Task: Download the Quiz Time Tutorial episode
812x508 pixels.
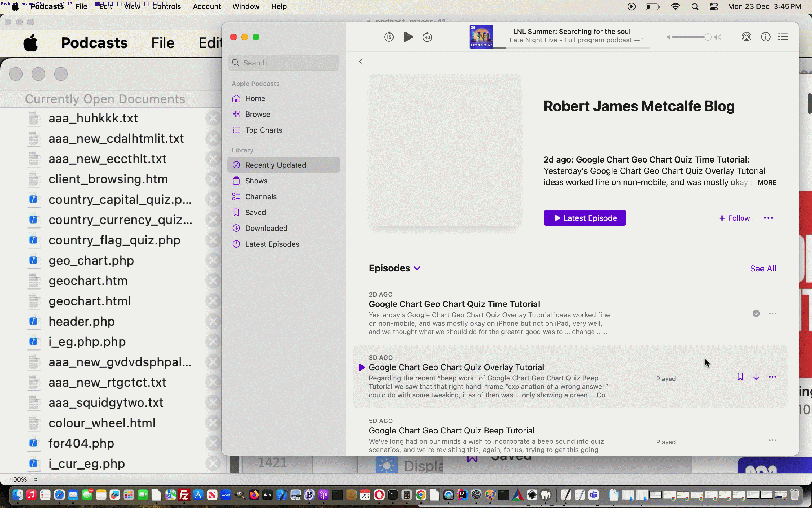Action: click(x=756, y=314)
